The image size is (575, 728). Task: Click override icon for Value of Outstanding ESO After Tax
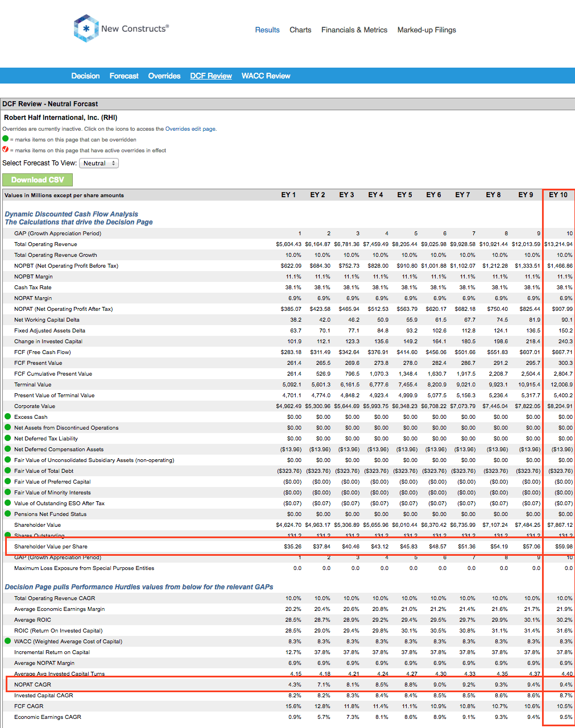coord(8,503)
